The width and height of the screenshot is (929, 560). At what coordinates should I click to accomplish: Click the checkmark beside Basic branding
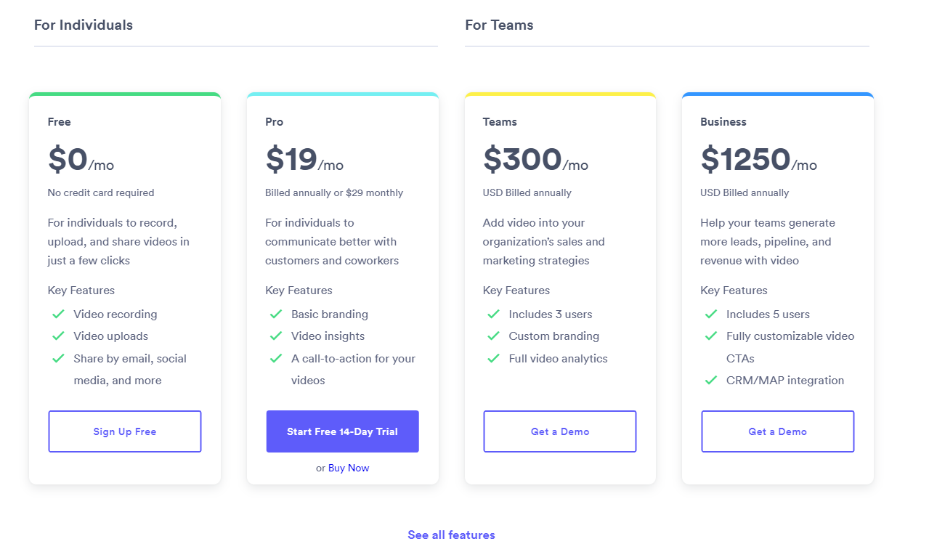point(276,314)
